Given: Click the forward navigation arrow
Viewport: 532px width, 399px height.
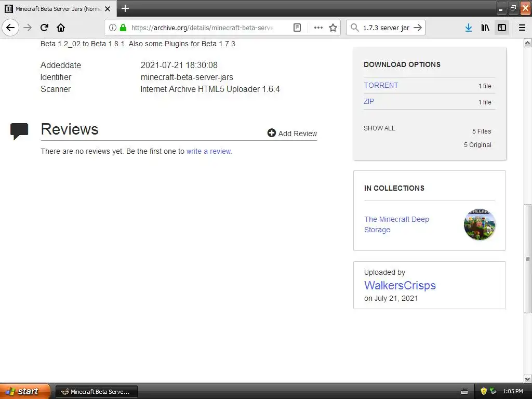Looking at the screenshot, I should point(28,28).
